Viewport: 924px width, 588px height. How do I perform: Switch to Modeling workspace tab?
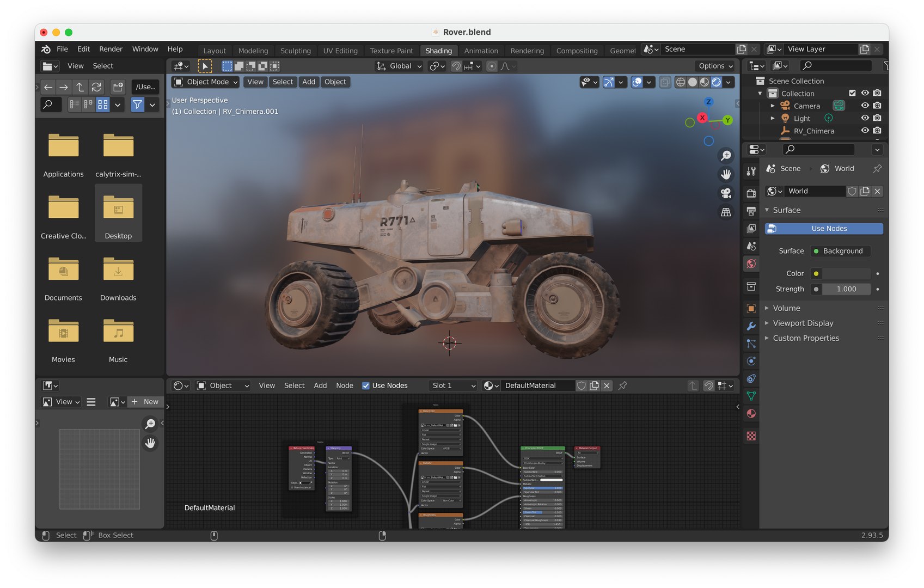253,51
